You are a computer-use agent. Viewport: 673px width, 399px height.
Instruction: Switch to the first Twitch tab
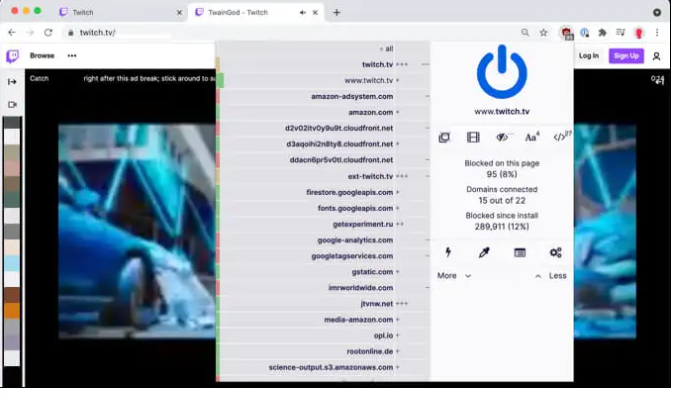[x=120, y=12]
